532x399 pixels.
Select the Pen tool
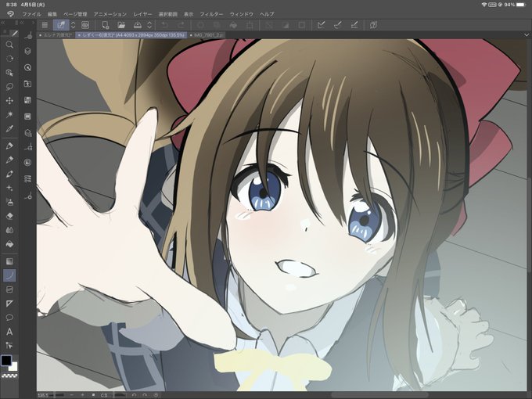coord(9,146)
